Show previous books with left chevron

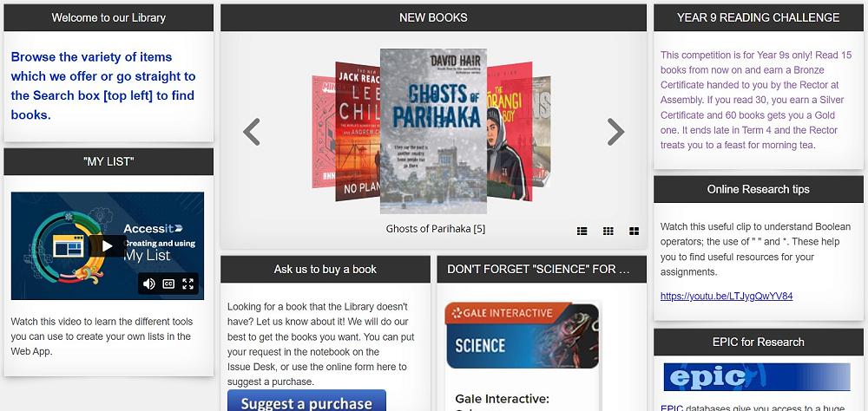pos(252,132)
